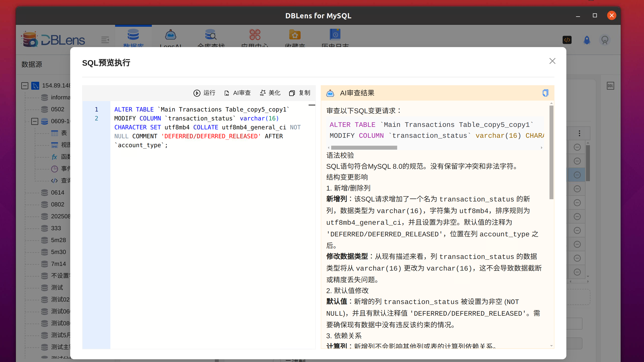The height and width of the screenshot is (362, 644).
Task: Copy AI review result icon
Action: tap(545, 93)
